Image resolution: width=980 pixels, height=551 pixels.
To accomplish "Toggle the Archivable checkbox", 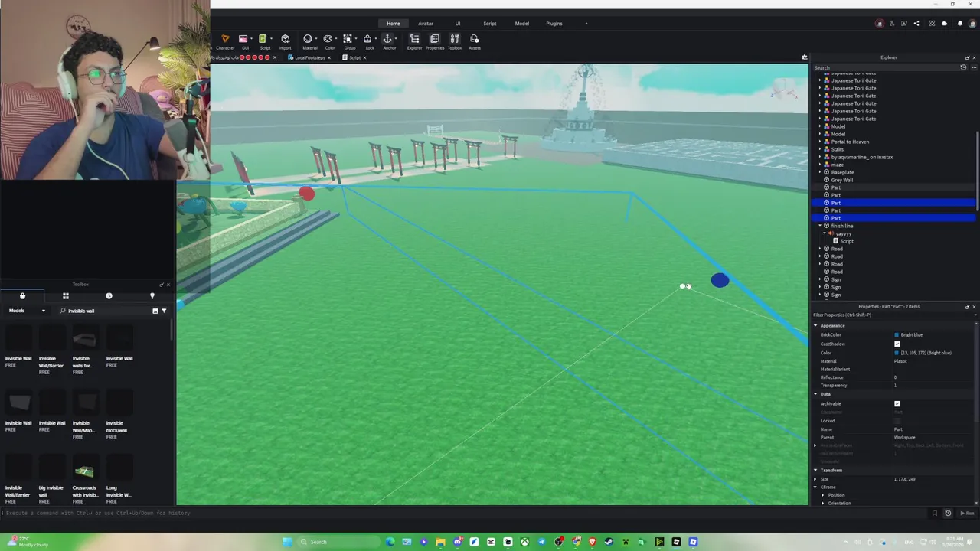I will pyautogui.click(x=897, y=403).
